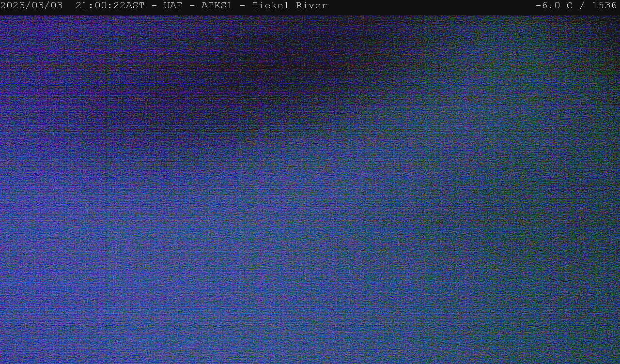Click the Tiekel River location text
The image size is (620, 364).
coord(290,6)
